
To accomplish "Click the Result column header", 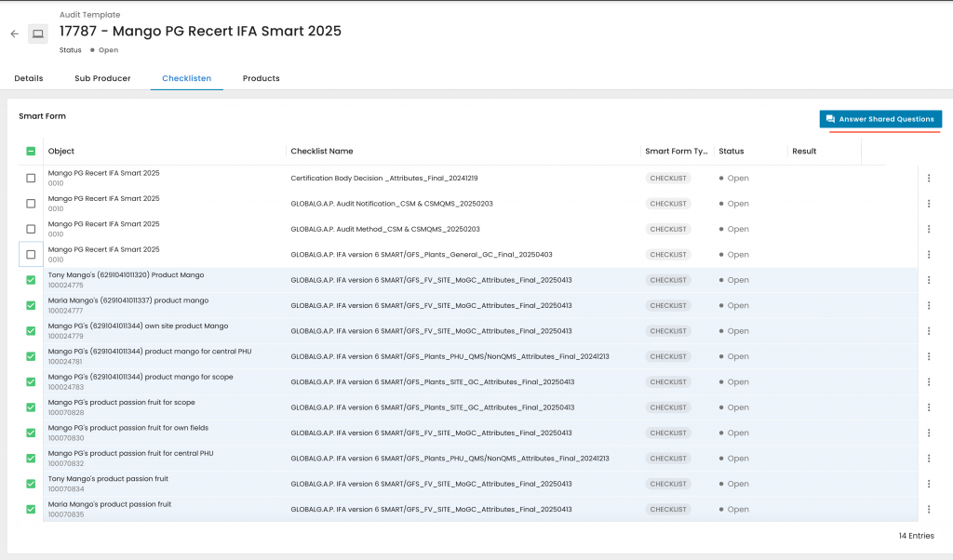I will 804,152.
